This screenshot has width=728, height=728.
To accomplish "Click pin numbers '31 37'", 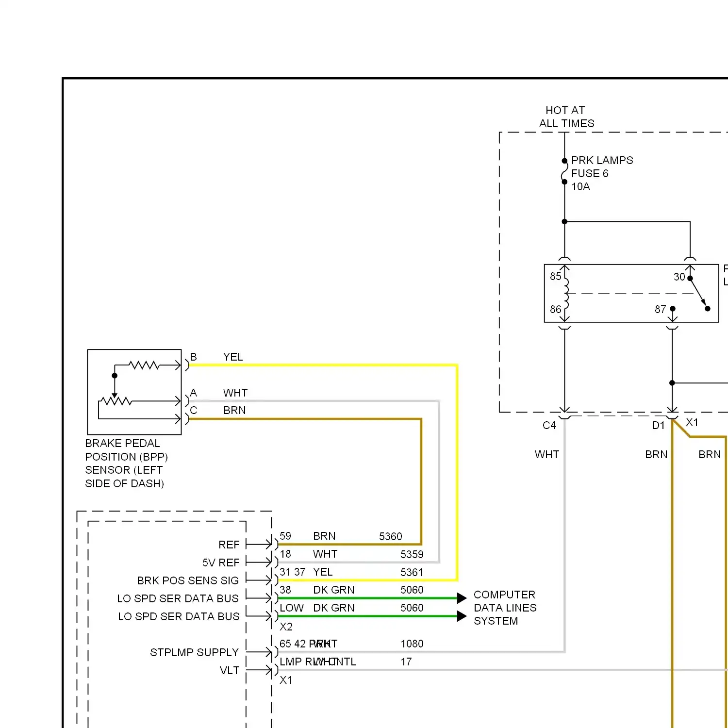I will 293,572.
